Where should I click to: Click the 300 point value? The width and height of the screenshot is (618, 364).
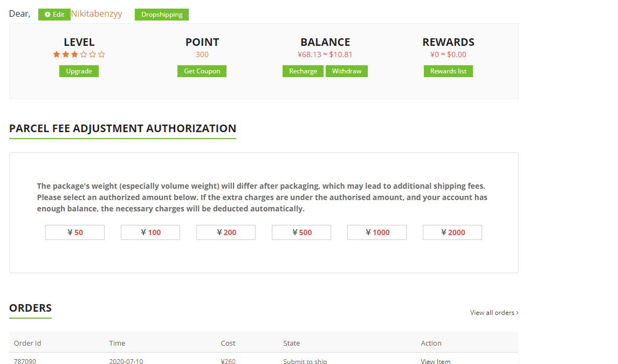point(202,55)
